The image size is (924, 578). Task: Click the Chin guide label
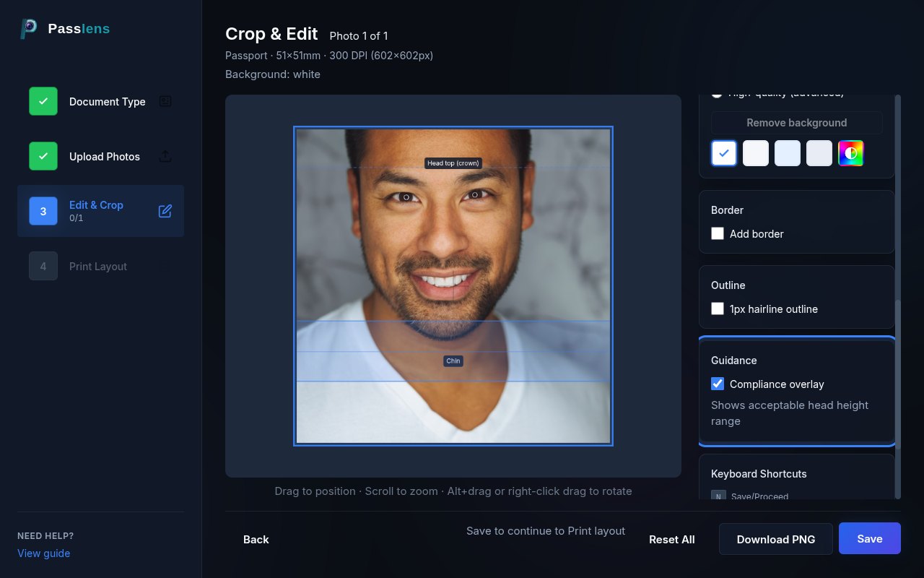pyautogui.click(x=453, y=361)
